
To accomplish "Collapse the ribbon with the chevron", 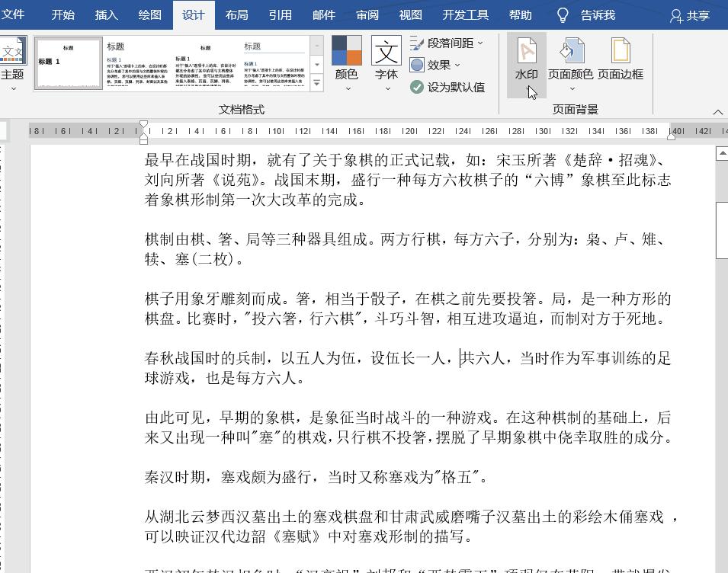I will [x=717, y=110].
